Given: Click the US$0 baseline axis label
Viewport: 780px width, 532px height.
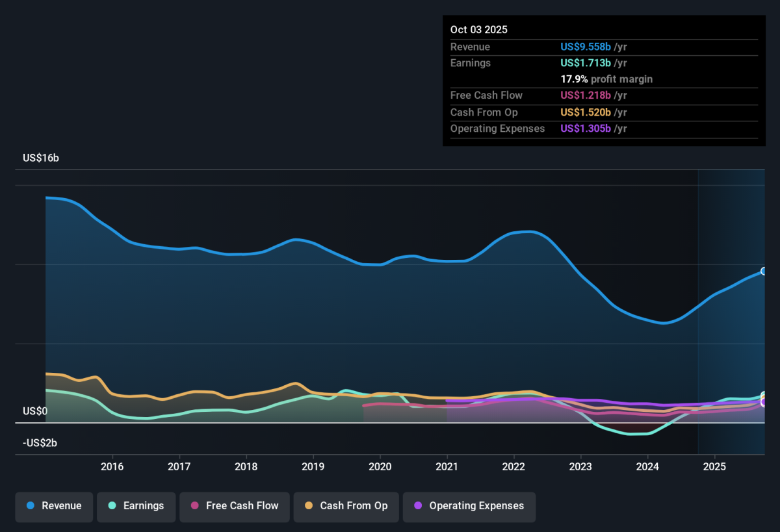Looking at the screenshot, I should (35, 411).
